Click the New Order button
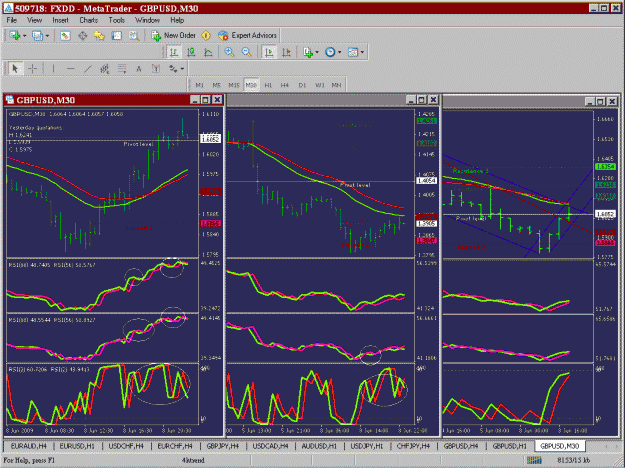The height and width of the screenshot is (468, 625). 173,35
